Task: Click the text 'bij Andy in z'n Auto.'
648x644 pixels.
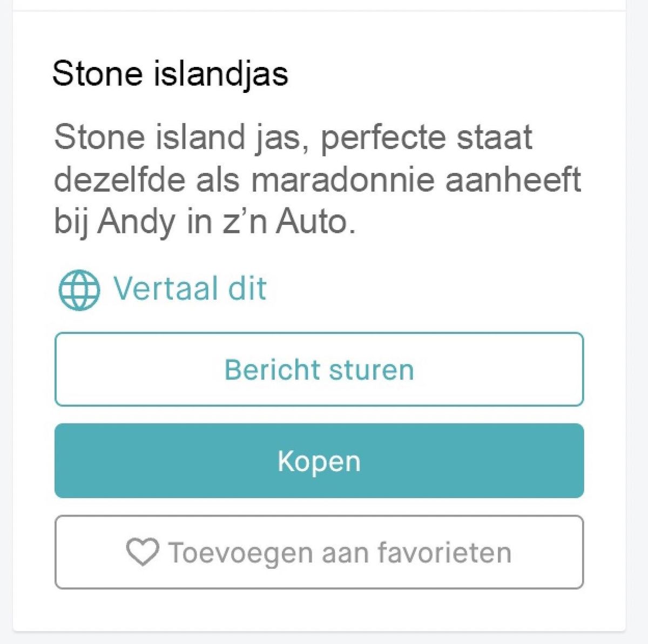Action: 205,222
